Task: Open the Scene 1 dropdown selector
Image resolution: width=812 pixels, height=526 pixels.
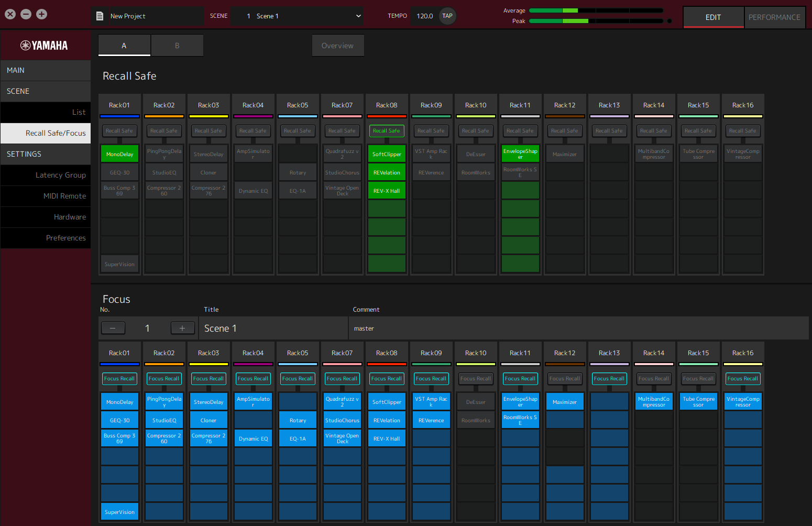Action: tap(298, 16)
